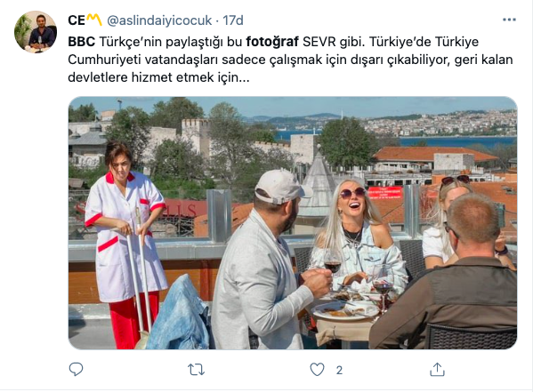
Task: Click the bold word BBC in the tweet
Action: [82, 42]
